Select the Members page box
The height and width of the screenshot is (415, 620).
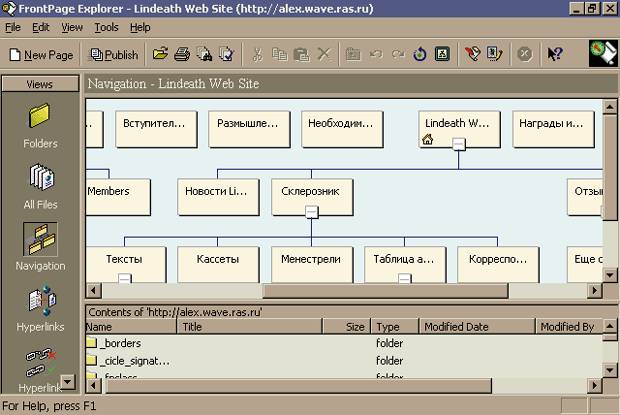pos(118,197)
